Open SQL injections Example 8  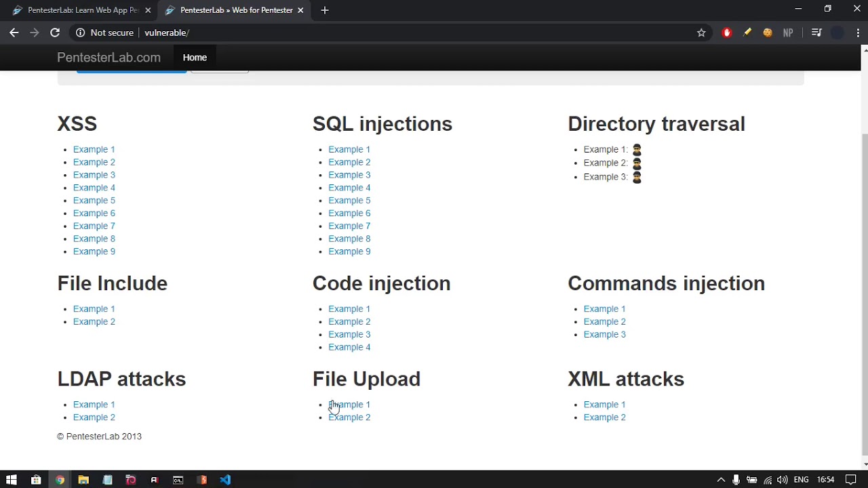[349, 239]
